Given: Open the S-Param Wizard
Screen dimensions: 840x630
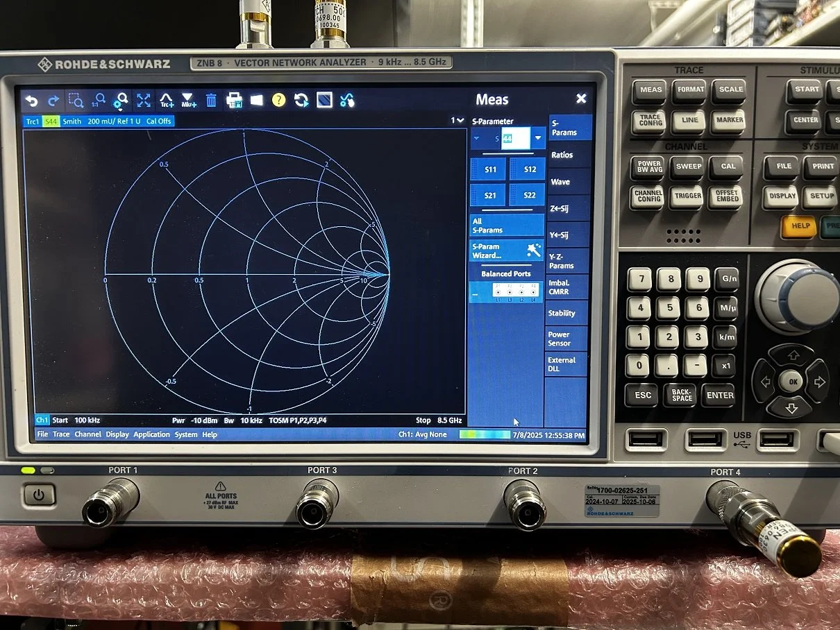Looking at the screenshot, I should click(507, 250).
